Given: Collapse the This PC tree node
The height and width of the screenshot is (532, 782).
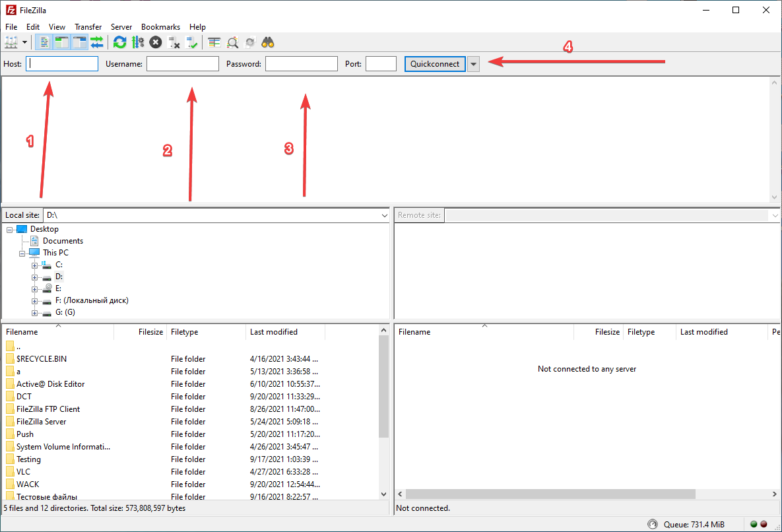Looking at the screenshot, I should click(x=22, y=253).
